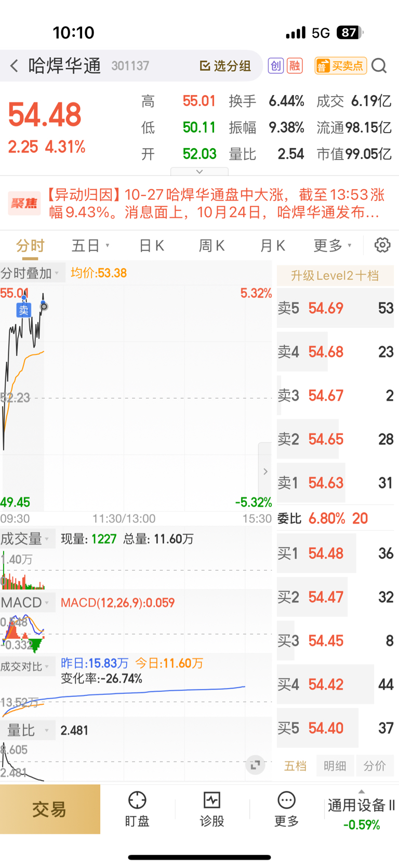Tap 买5 row at 54.40

tap(335, 728)
